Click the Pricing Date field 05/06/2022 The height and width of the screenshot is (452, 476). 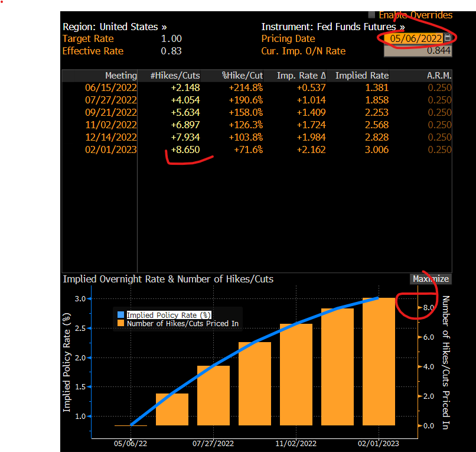click(413, 38)
